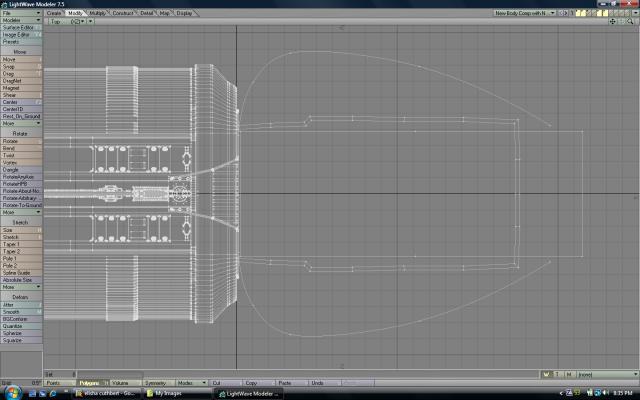Click the W weights mode button
The height and width of the screenshot is (400, 640).
pyautogui.click(x=546, y=374)
